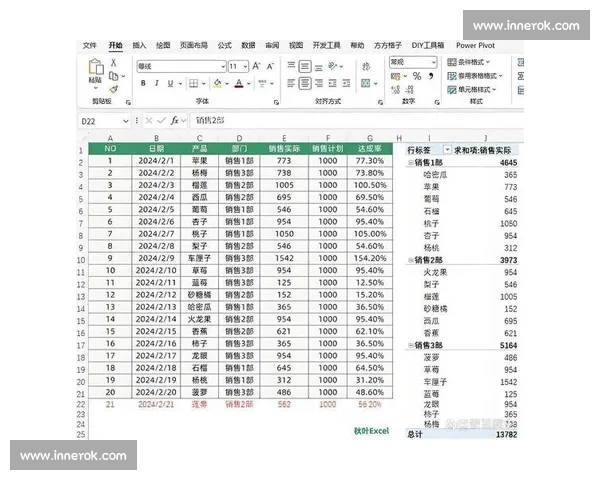Screen dimensions: 600x480
Task: Open the Font group dialog launcher
Action: 276,102
